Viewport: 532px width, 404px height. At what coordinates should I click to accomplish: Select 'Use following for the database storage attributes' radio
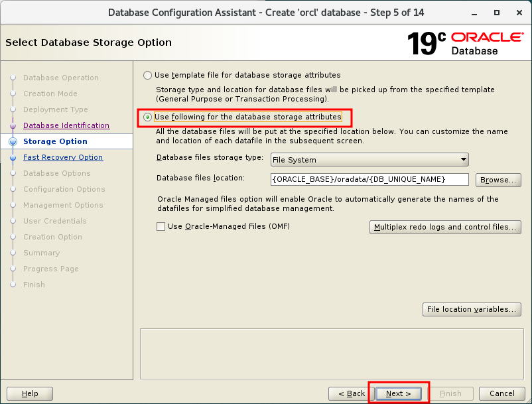coord(147,117)
